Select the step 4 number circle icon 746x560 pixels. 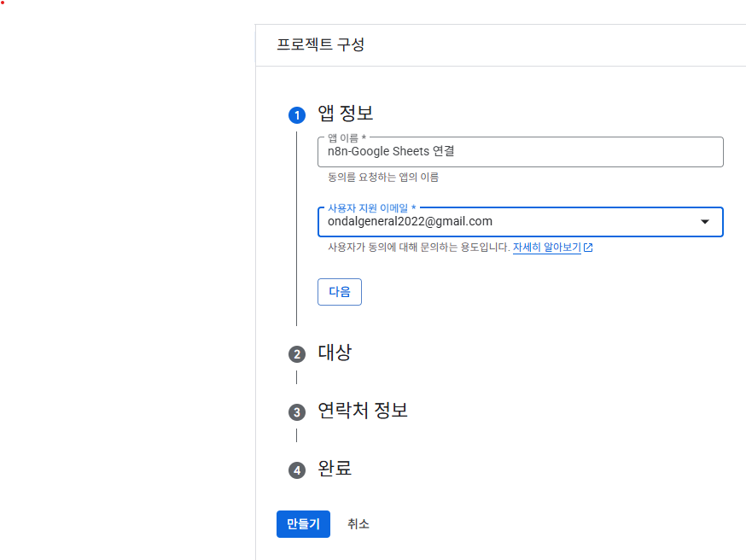click(x=297, y=470)
